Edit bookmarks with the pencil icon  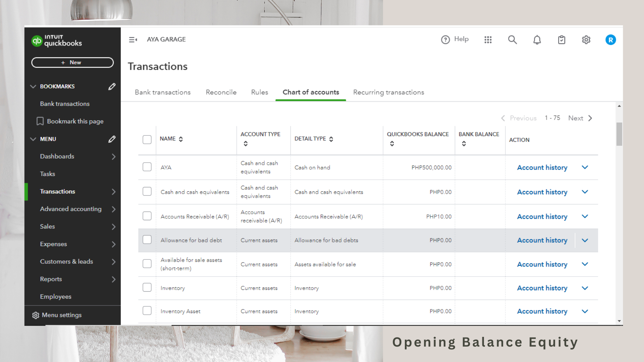click(x=112, y=86)
